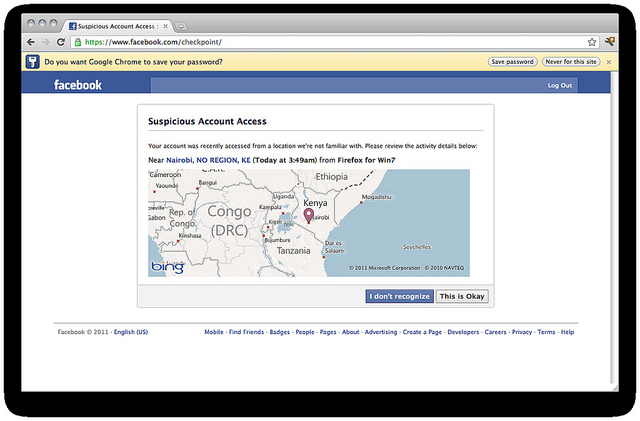The image size is (640, 421).
Task: Reload the page with the refresh icon
Action: coord(61,42)
